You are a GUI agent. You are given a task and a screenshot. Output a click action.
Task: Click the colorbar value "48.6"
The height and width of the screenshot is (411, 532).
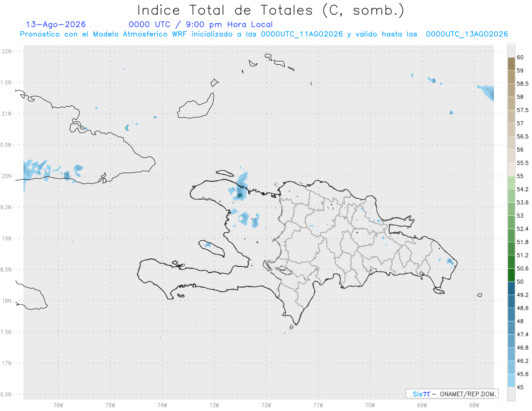(x=523, y=308)
